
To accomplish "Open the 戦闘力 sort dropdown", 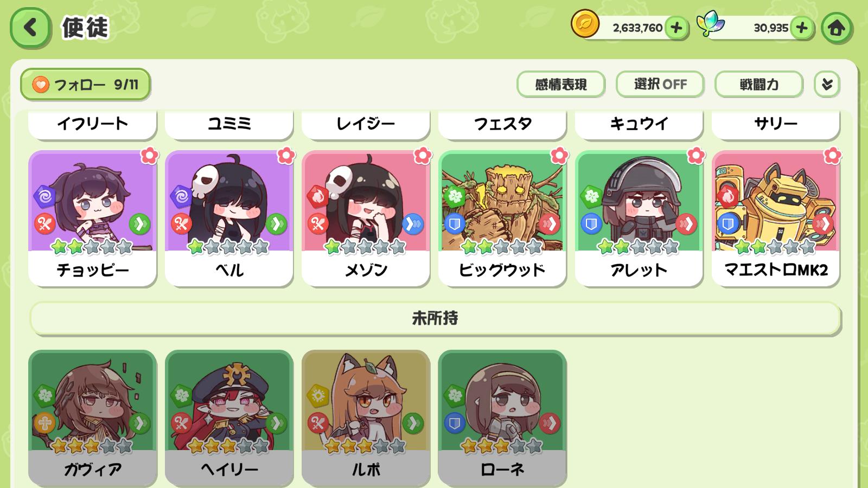I will tap(759, 84).
